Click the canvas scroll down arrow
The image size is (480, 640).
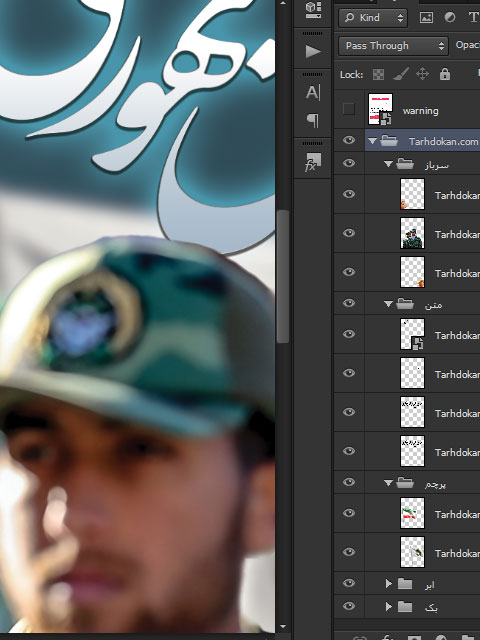point(283,626)
